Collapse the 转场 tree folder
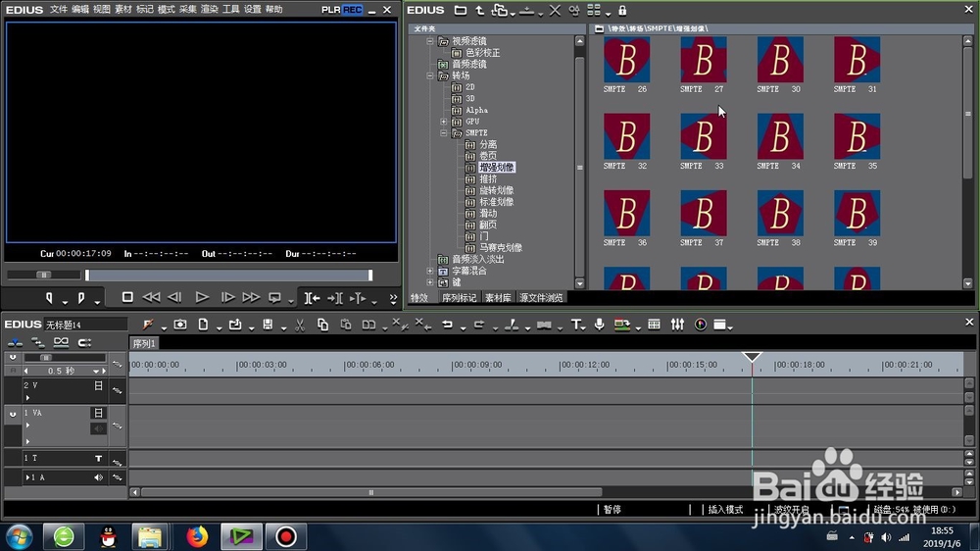This screenshot has width=980, height=551. tap(430, 75)
